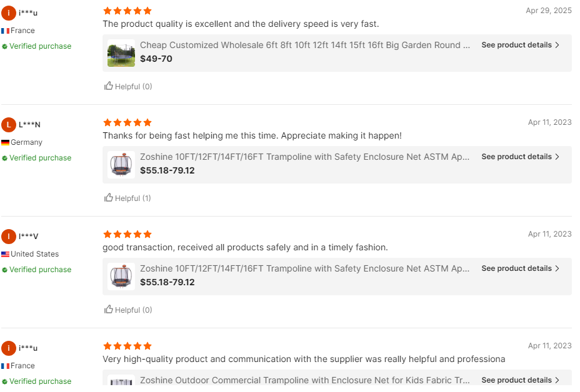
Task: Click the orange avatar for L***N
Action: 9,125
